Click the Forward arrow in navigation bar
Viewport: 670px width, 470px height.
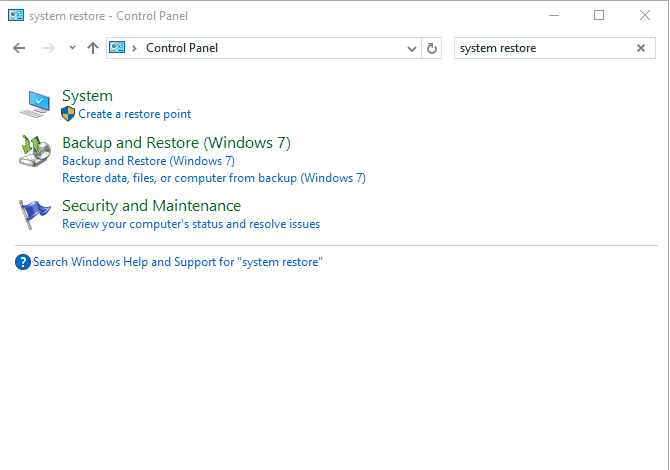coord(48,48)
